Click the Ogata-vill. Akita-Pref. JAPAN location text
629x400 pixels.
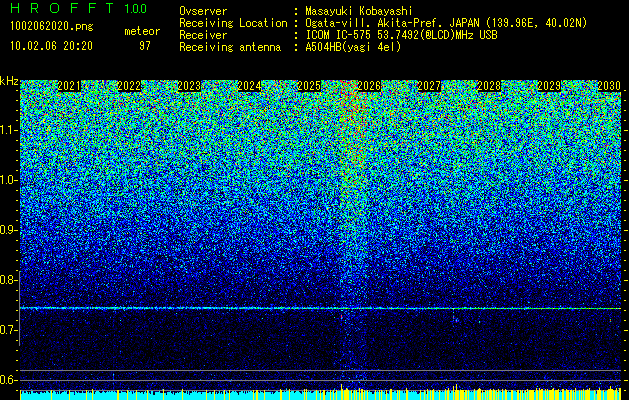tap(446, 23)
